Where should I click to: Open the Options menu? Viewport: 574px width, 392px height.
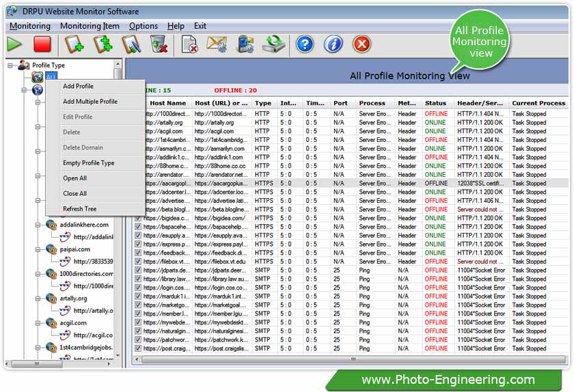[x=143, y=26]
